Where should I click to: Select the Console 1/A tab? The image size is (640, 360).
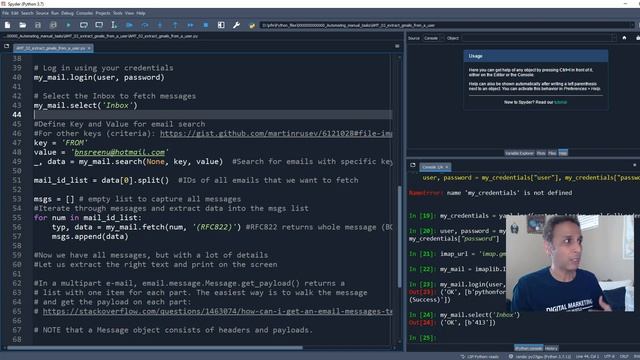tap(435, 167)
